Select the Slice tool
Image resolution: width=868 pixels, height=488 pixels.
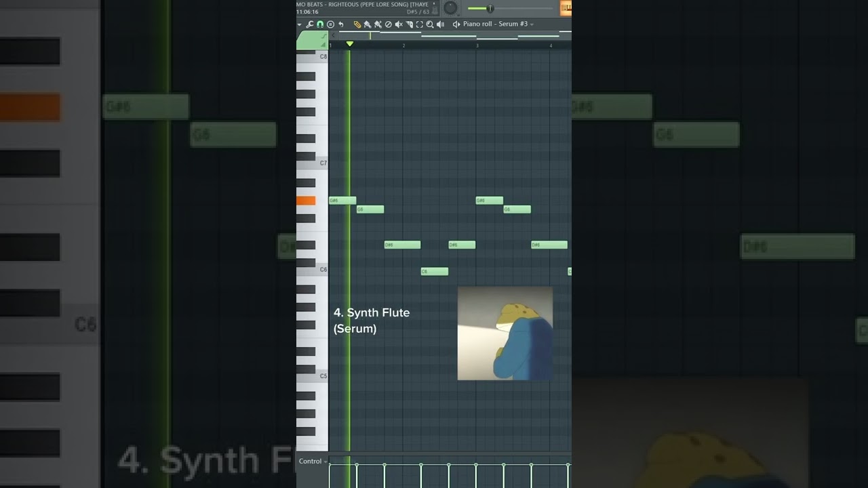410,24
